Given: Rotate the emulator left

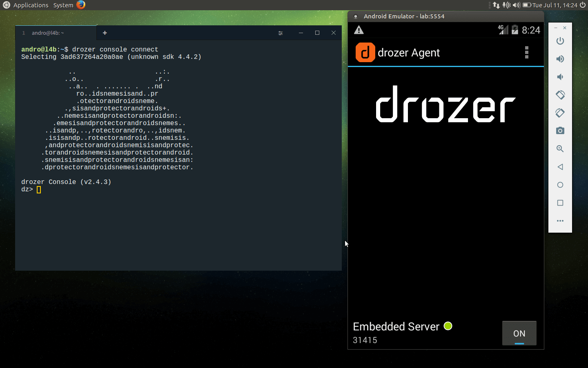Looking at the screenshot, I should click(x=560, y=95).
